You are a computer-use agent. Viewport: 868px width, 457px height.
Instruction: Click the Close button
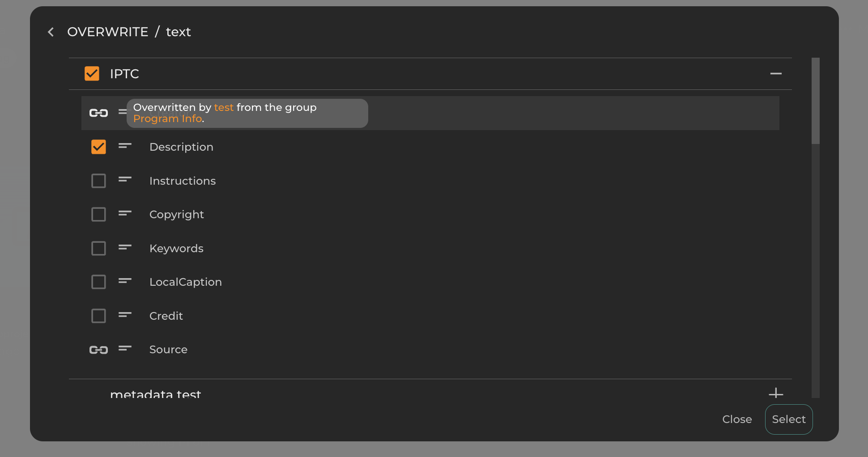click(x=736, y=419)
